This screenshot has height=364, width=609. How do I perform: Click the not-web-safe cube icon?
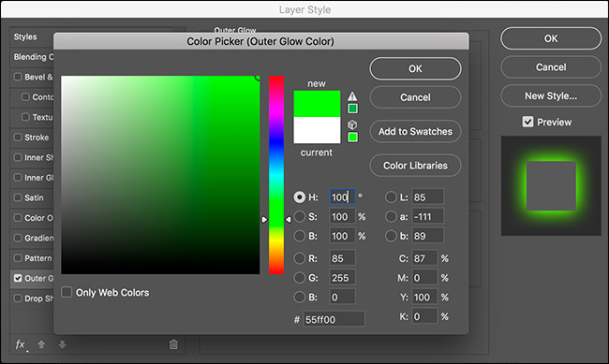[352, 124]
